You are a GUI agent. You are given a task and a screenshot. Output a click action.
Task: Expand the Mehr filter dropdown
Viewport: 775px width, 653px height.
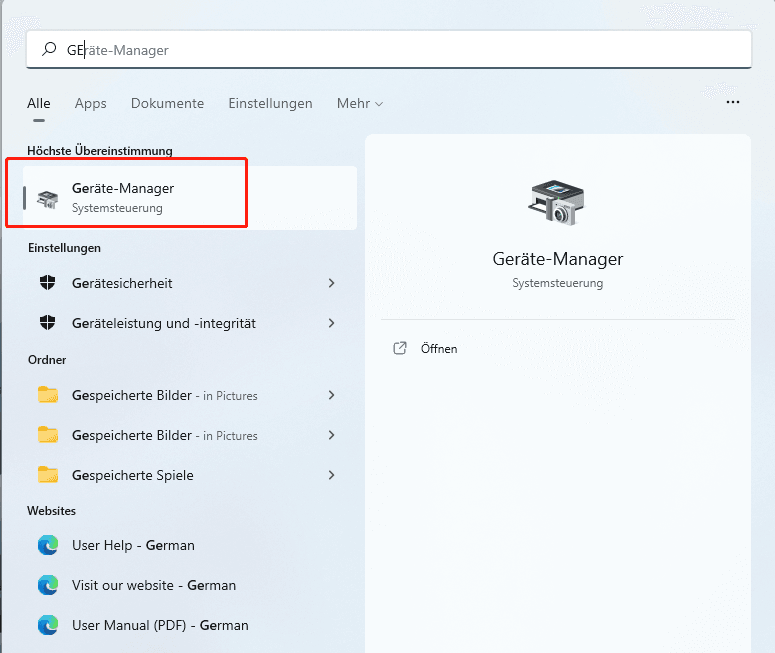(360, 103)
